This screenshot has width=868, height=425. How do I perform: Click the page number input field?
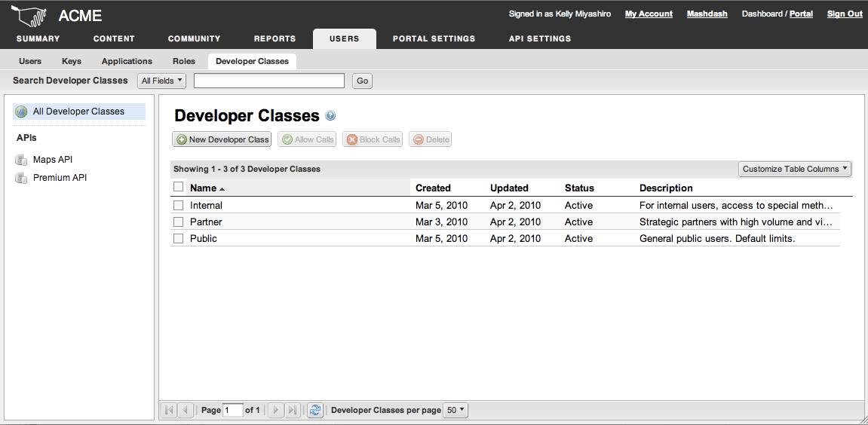[x=232, y=410]
